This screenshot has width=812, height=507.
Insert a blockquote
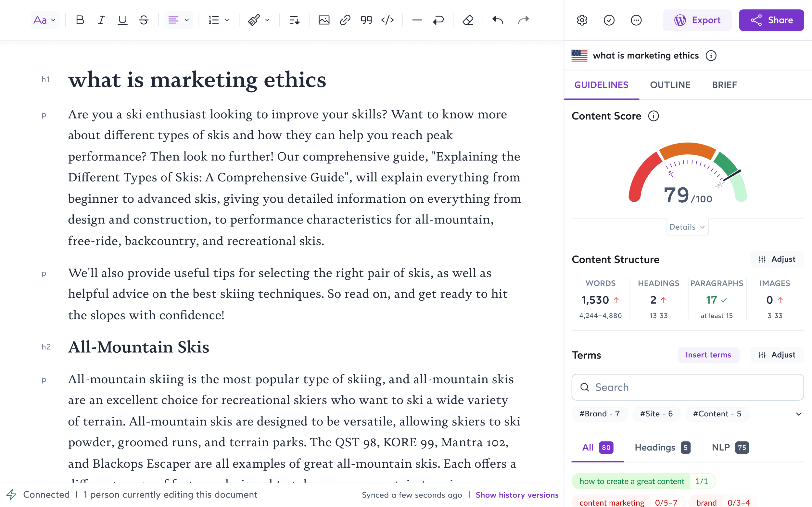[x=366, y=20]
